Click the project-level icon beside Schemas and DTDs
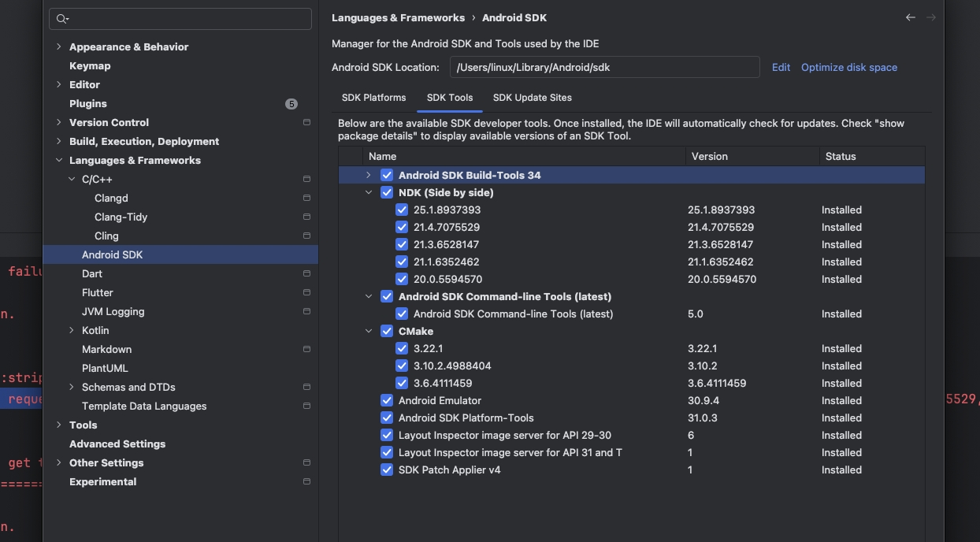Viewport: 980px width, 542px height. (306, 388)
